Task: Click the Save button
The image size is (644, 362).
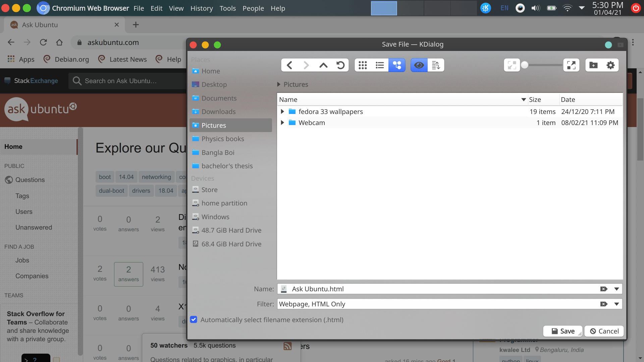Action: point(562,331)
